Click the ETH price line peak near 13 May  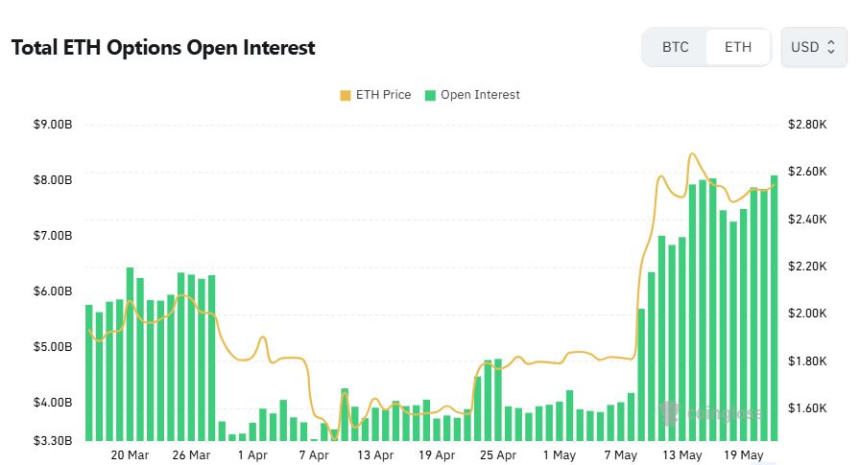click(x=692, y=154)
